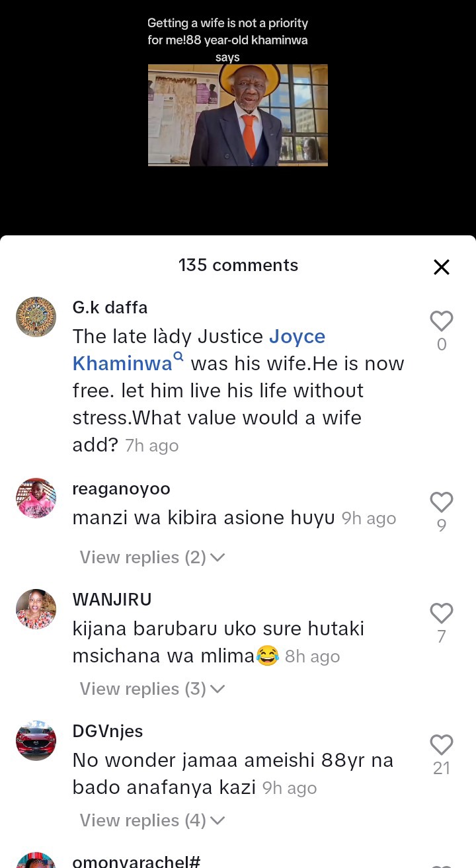Like DGVnjes's comment with the heart icon
This screenshot has height=868, width=476.
442,744
